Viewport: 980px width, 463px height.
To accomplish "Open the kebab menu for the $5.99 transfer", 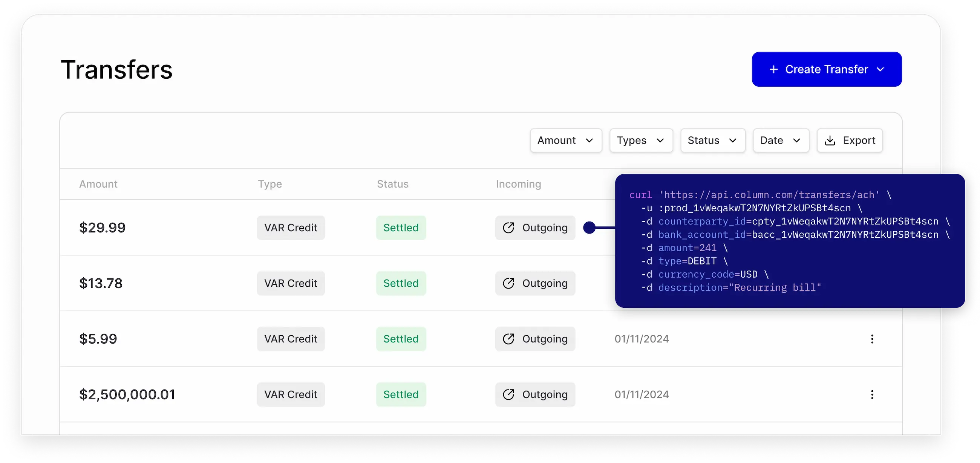I will pos(872,339).
